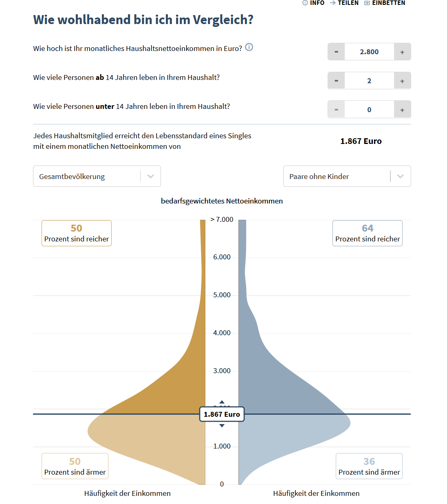Click the down arrow below 1.867 Euro marker
The height and width of the screenshot is (504, 447).
[x=222, y=426]
